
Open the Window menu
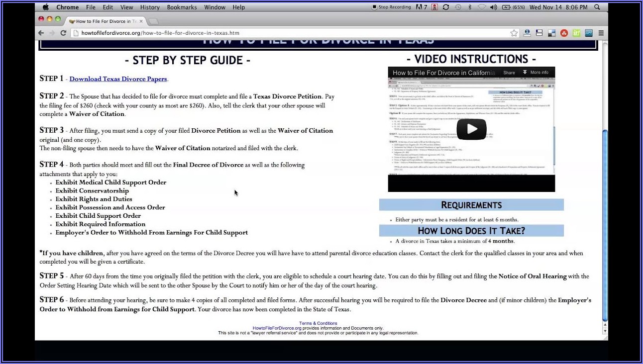(215, 7)
